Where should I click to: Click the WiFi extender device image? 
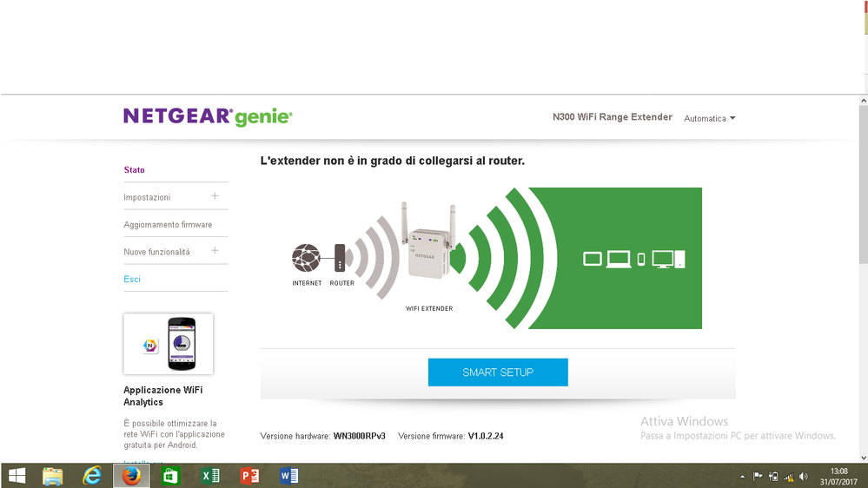click(x=429, y=241)
